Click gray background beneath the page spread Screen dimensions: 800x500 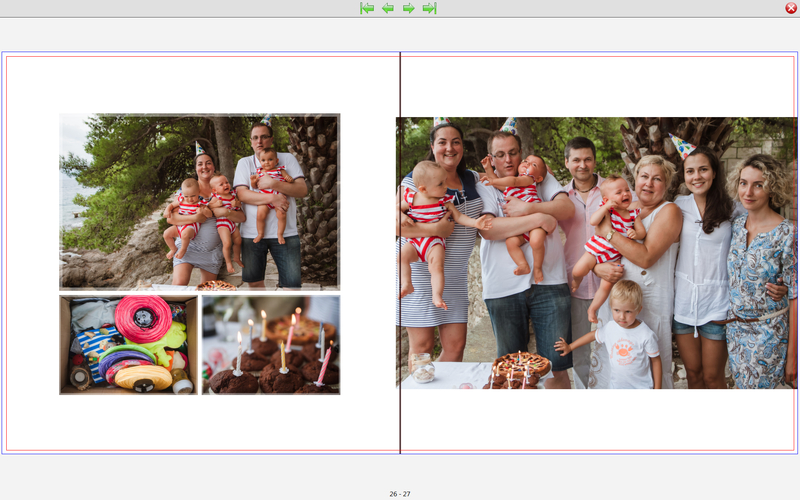tap(200, 475)
